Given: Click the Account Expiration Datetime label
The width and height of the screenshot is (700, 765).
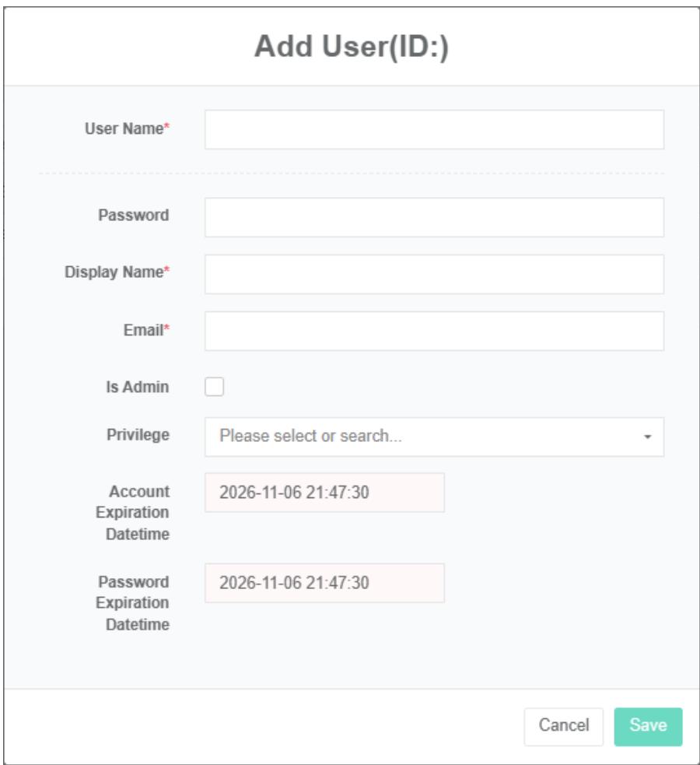Looking at the screenshot, I should tap(138, 512).
